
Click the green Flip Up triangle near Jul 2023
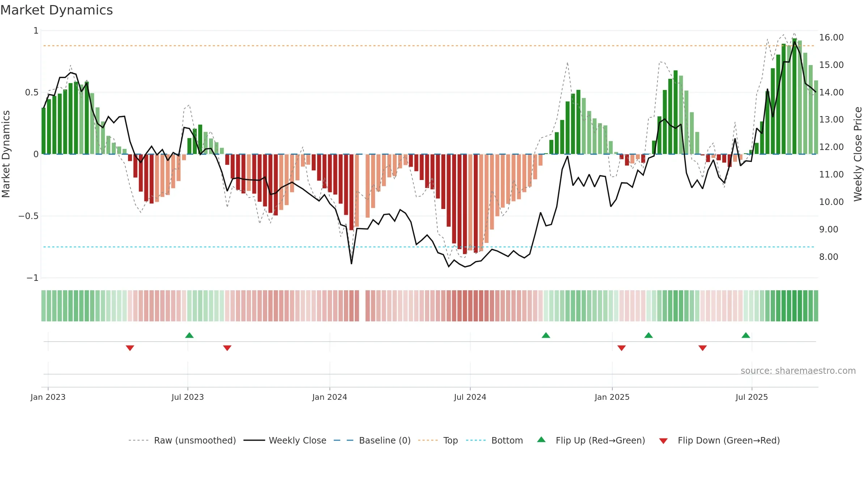pos(189,335)
